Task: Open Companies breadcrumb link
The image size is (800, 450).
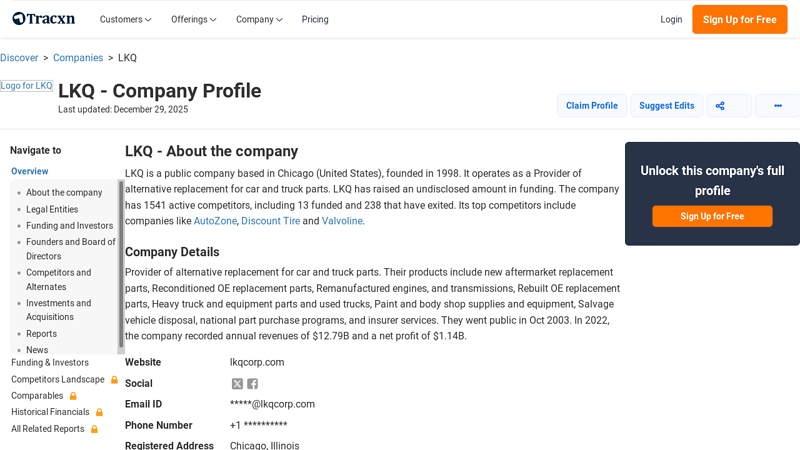Action: (78, 58)
